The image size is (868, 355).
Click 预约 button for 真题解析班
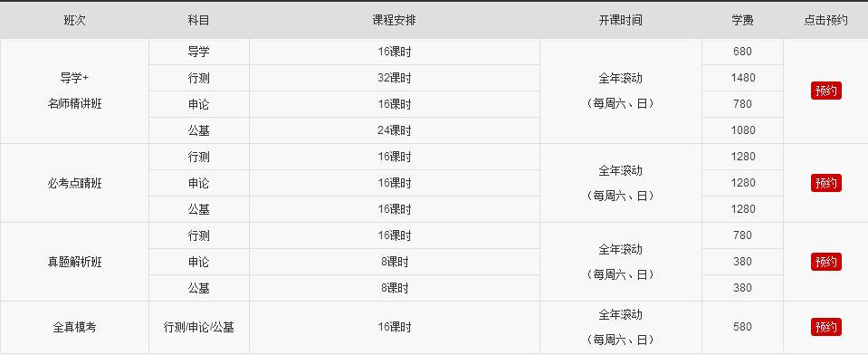[826, 262]
